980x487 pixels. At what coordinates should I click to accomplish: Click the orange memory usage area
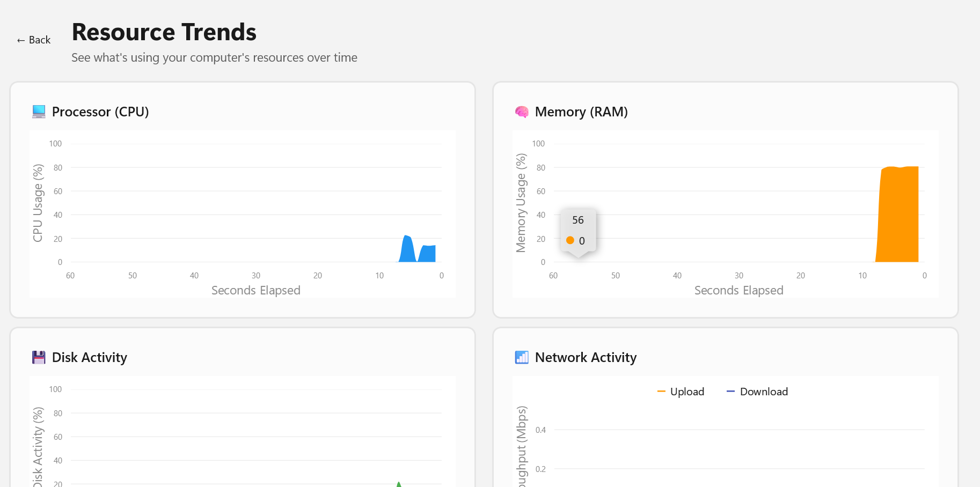click(899, 215)
